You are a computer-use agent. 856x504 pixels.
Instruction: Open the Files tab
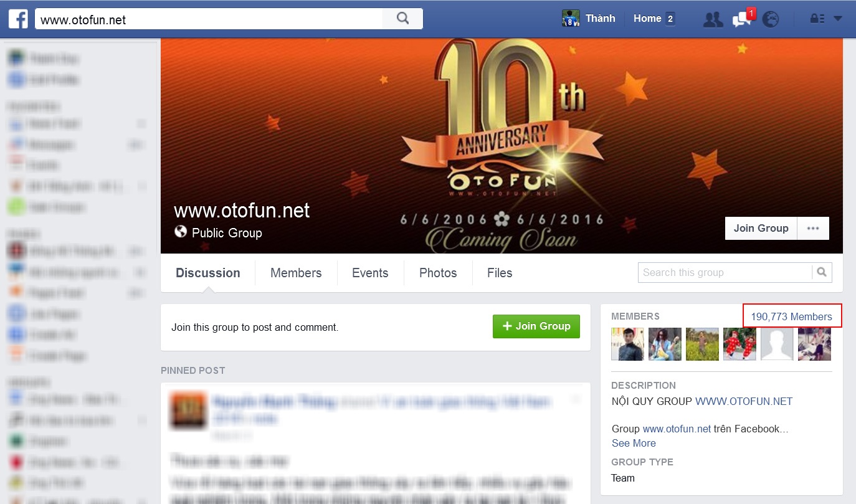click(499, 273)
